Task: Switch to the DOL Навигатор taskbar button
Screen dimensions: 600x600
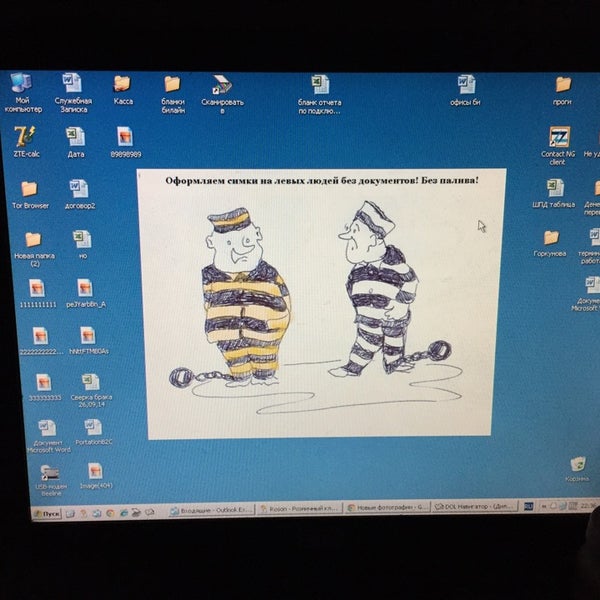Action: tap(474, 506)
